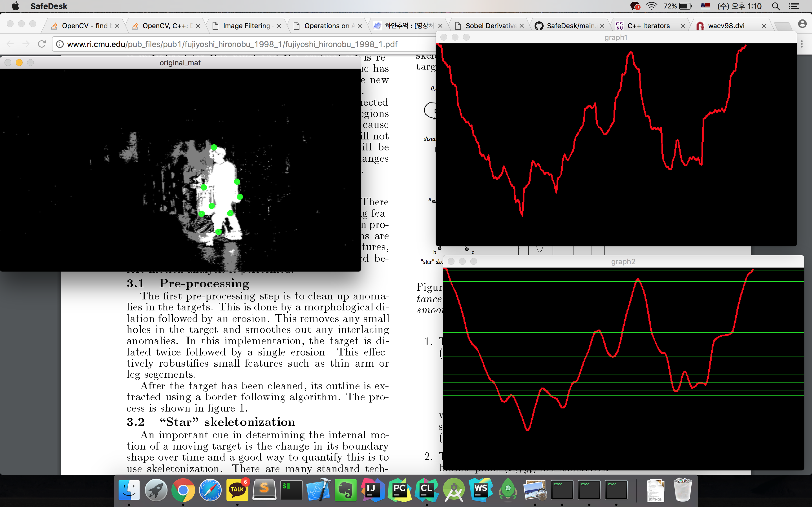Launch KakaoTalk from the dock
Viewport: 812px width, 507px height.
[237, 490]
